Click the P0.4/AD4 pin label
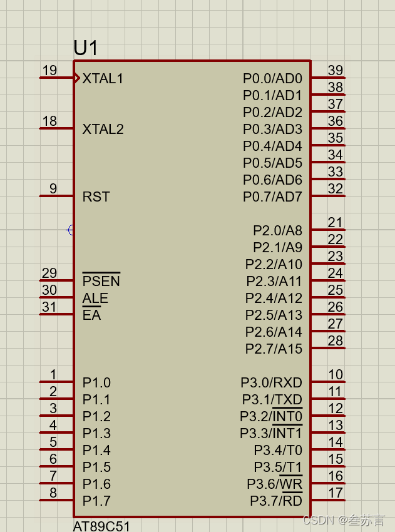The height and width of the screenshot is (532, 395). coord(272,146)
